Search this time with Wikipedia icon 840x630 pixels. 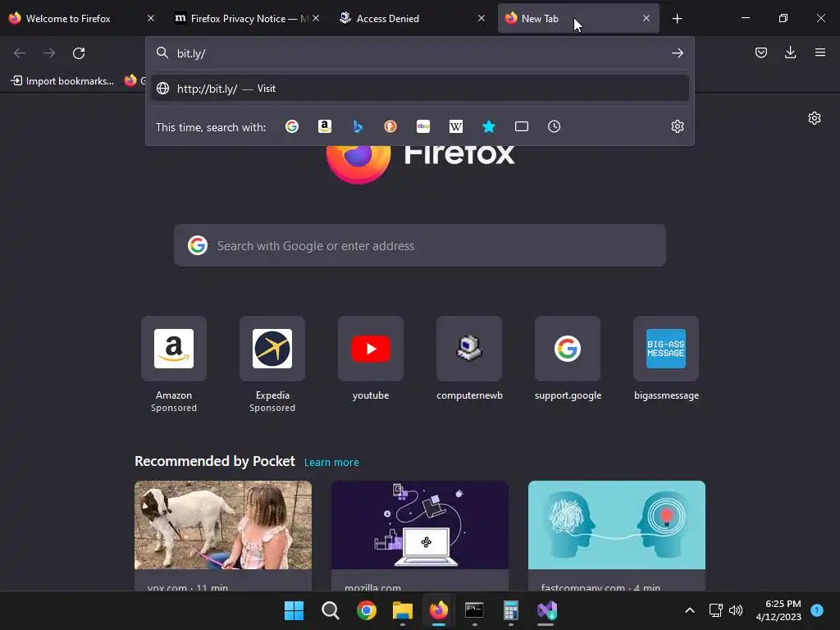tap(456, 126)
